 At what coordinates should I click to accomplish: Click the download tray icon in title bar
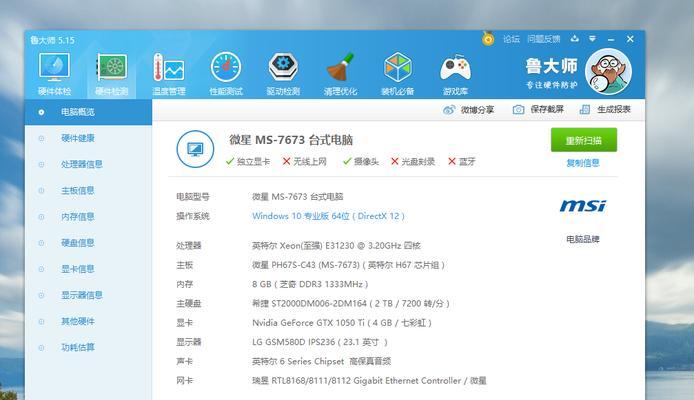point(574,38)
